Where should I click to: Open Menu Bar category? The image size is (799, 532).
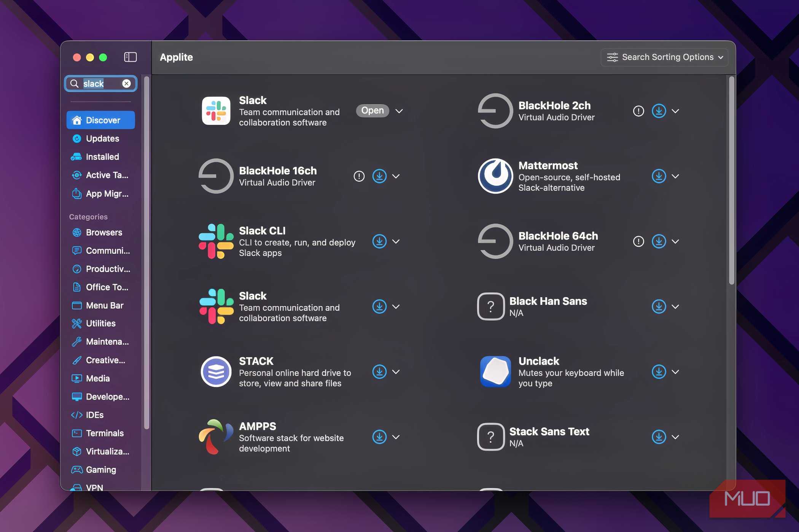101,306
